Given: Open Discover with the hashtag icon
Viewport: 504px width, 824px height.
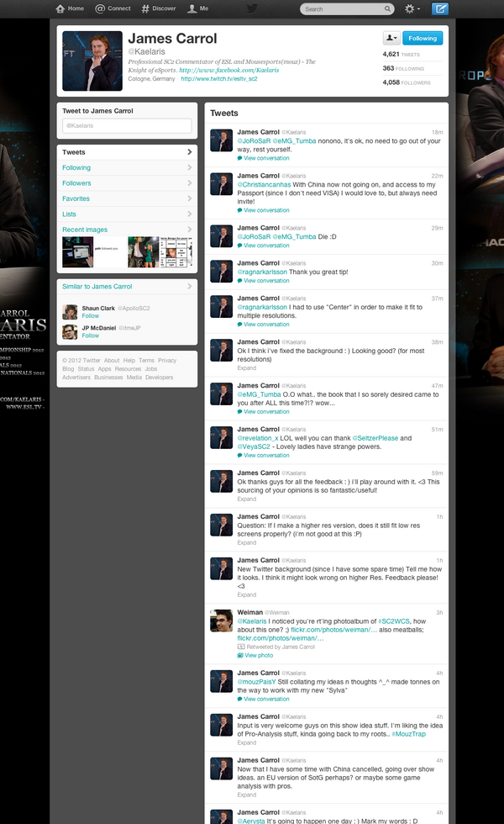Looking at the screenshot, I should (x=159, y=8).
